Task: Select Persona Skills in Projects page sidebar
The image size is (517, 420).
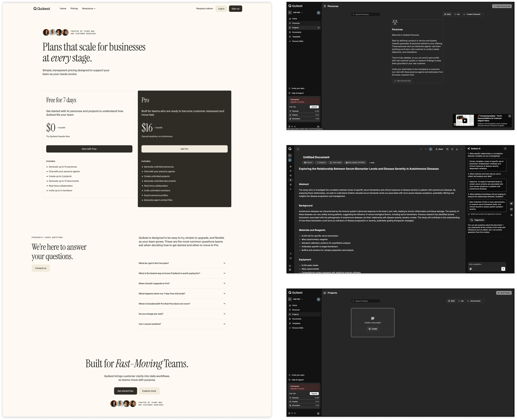Action: click(x=297, y=328)
